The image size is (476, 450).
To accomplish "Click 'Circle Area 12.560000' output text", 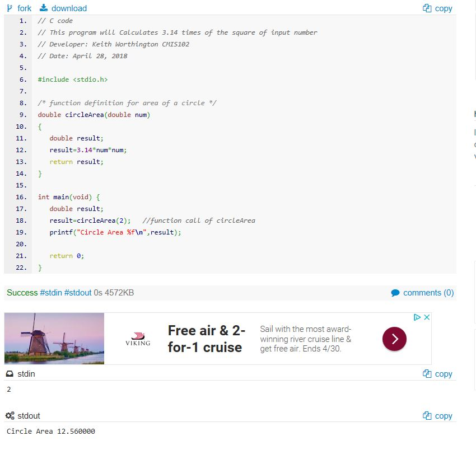I will 51,431.
